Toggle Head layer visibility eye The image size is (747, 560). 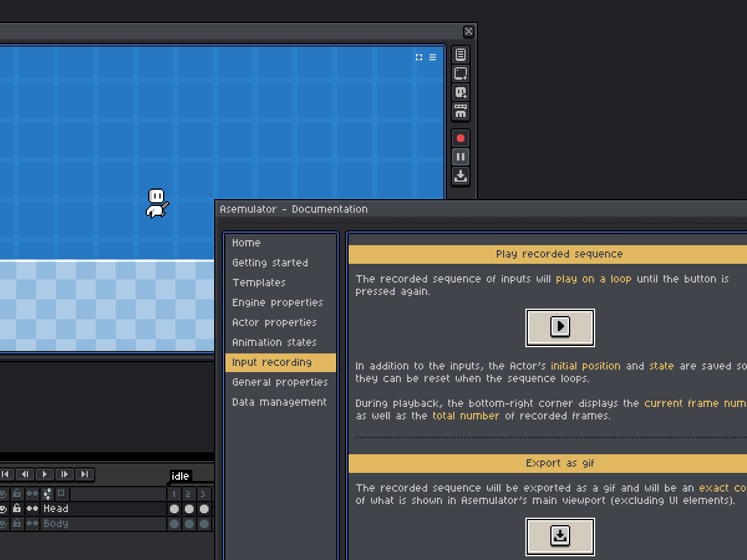coord(3,509)
